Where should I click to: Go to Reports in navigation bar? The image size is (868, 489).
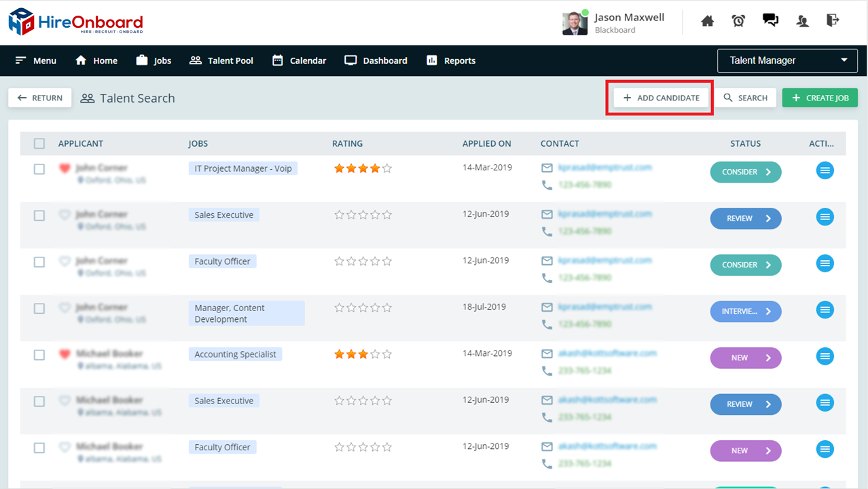coord(450,60)
